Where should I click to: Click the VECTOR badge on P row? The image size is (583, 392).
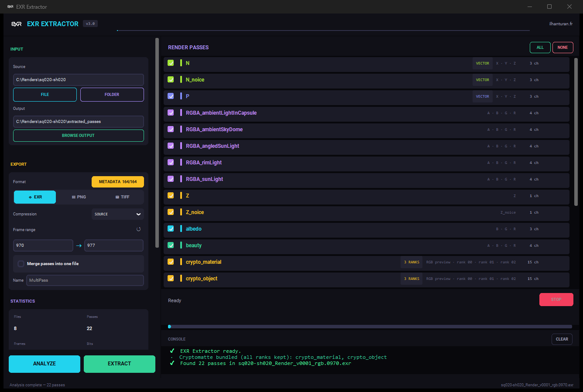[483, 96]
